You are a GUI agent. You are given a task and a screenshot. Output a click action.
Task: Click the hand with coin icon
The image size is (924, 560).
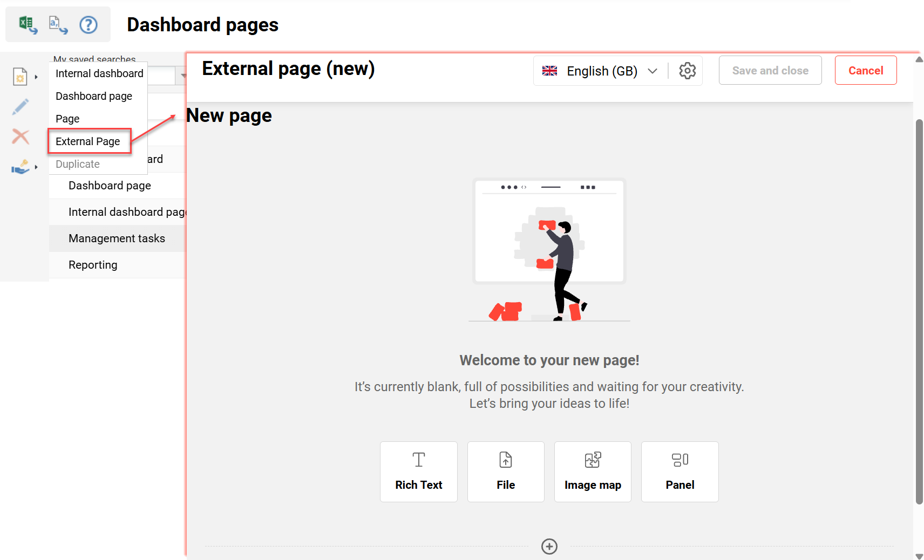click(x=21, y=167)
